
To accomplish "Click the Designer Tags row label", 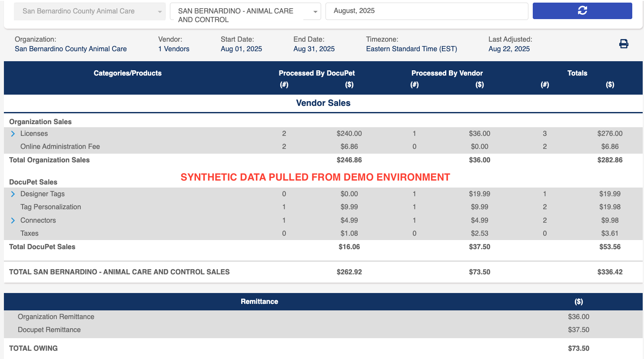I will click(x=43, y=194).
